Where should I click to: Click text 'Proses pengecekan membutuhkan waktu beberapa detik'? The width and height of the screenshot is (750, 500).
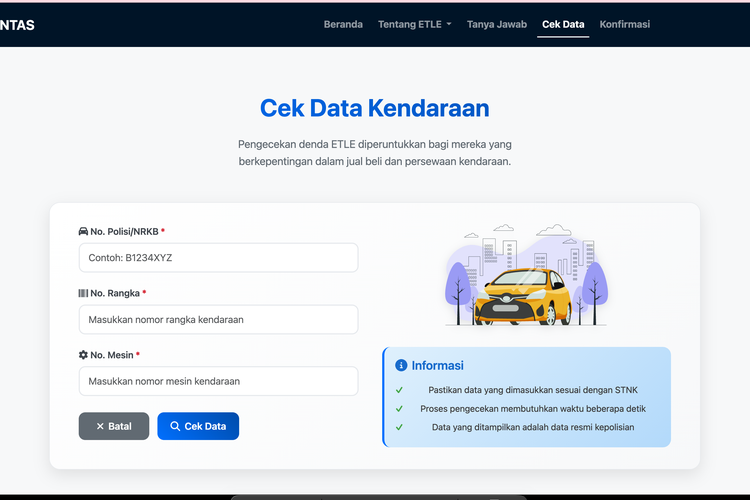[533, 409]
